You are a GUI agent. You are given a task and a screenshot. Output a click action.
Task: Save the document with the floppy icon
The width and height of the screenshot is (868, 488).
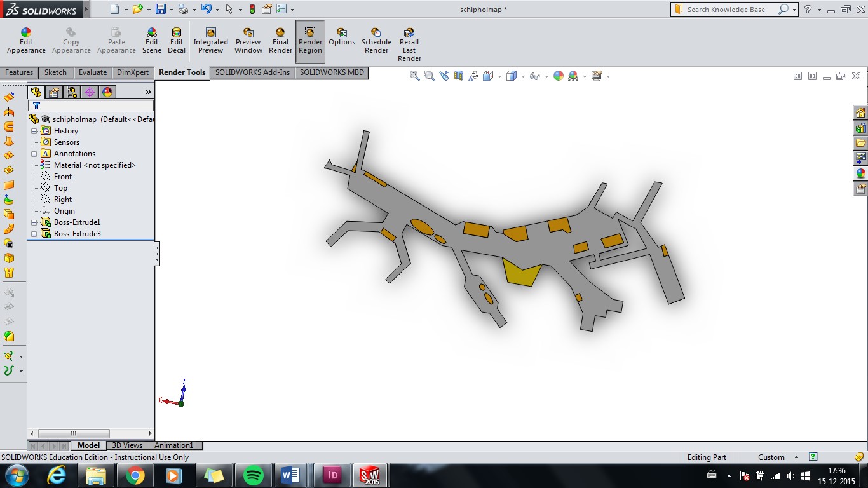(161, 9)
